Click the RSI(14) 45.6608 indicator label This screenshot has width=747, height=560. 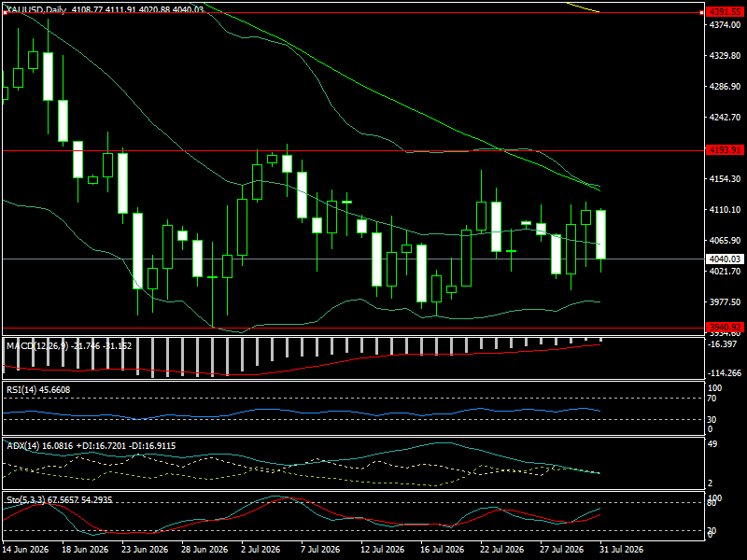coord(38,389)
